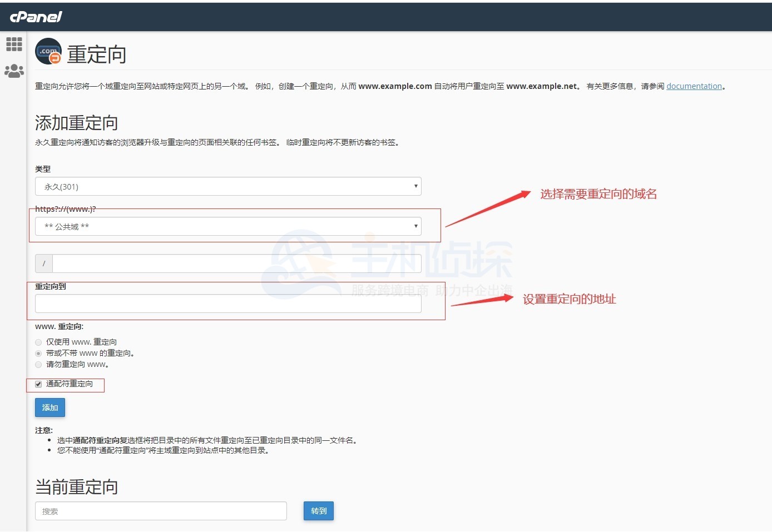Uncheck the 通配符重定向 checkbox
Image resolution: width=772 pixels, height=532 pixels.
[38, 384]
